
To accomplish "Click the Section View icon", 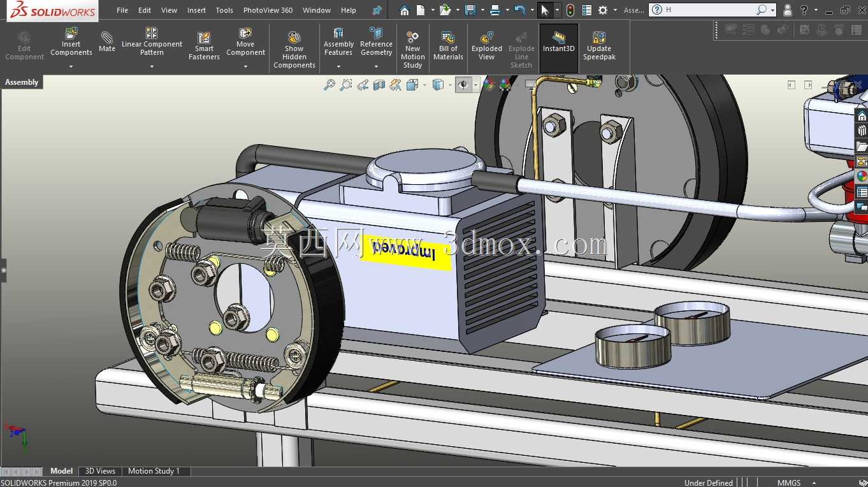I will click(x=379, y=85).
